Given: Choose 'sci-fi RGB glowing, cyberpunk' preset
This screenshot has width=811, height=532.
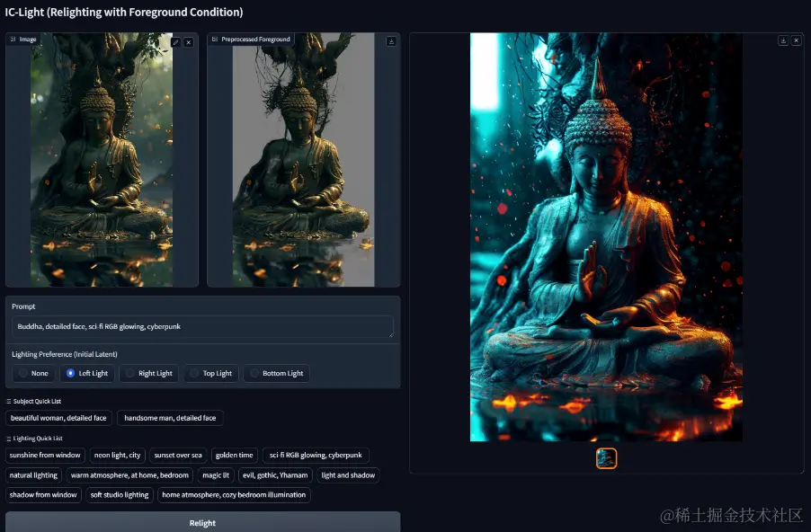Looking at the screenshot, I should [x=316, y=455].
